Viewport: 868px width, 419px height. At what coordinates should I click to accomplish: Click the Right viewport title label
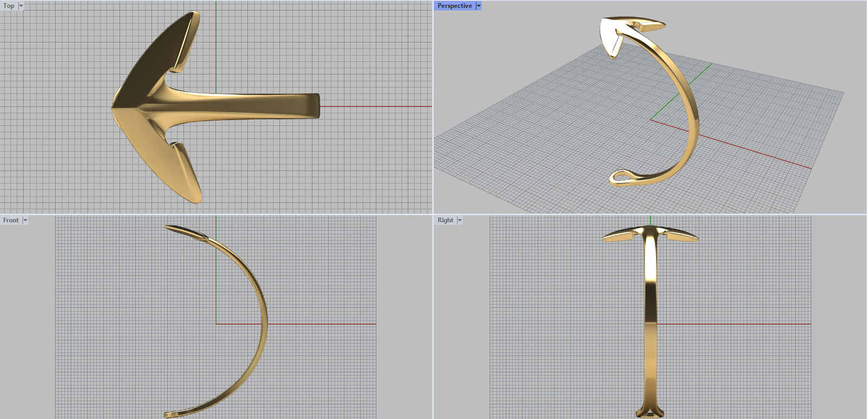(445, 220)
